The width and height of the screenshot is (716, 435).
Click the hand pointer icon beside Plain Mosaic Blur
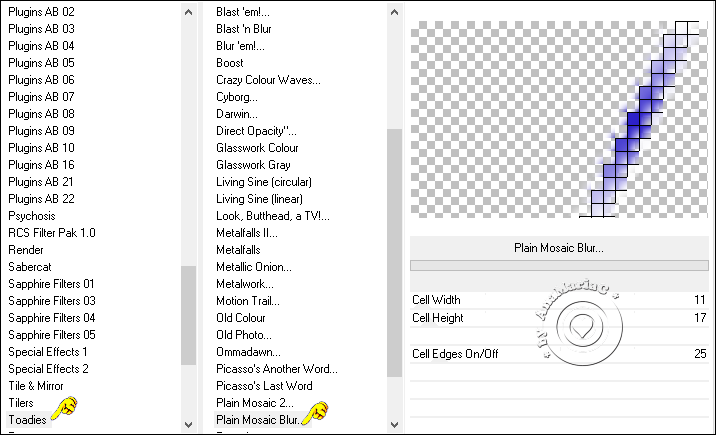316,411
